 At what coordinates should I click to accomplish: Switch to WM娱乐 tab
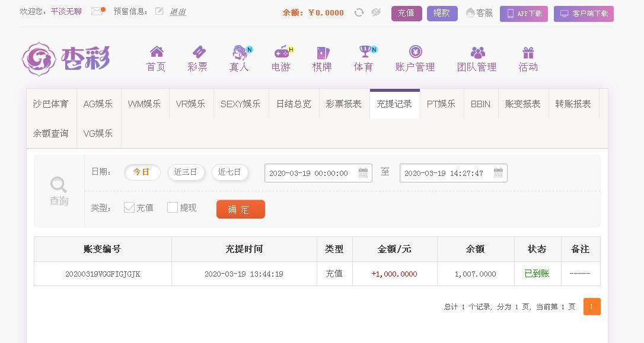point(145,104)
